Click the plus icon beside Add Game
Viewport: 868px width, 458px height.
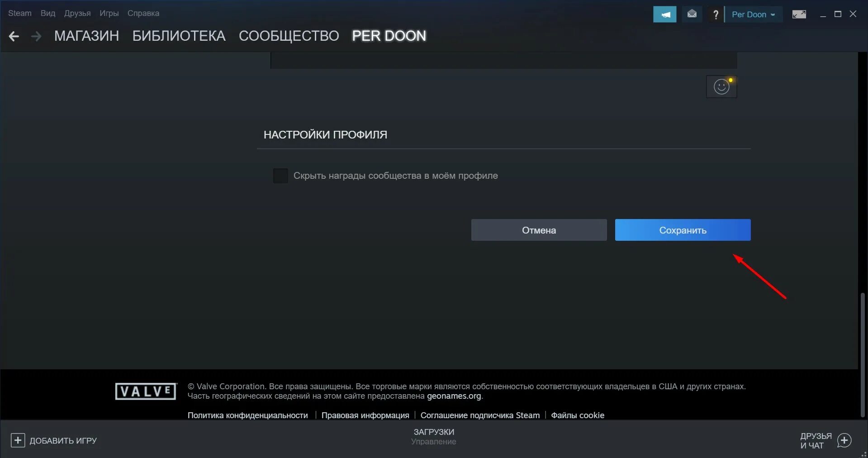click(18, 440)
